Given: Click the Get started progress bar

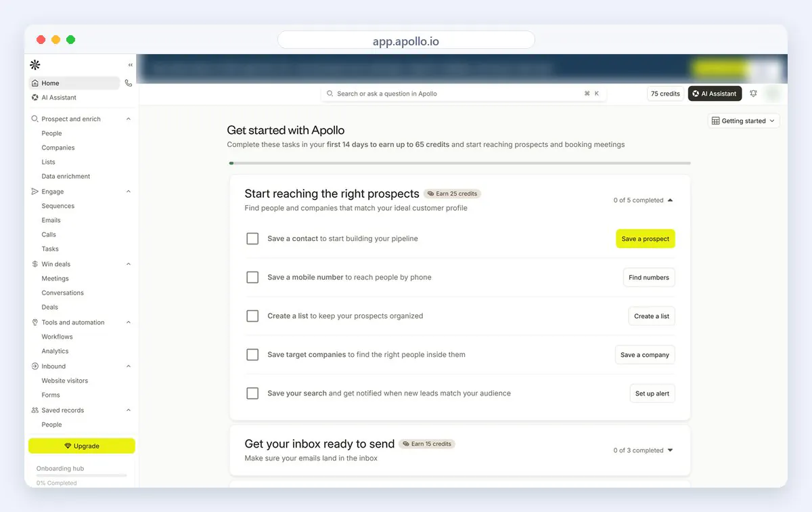Looking at the screenshot, I should [x=460, y=163].
